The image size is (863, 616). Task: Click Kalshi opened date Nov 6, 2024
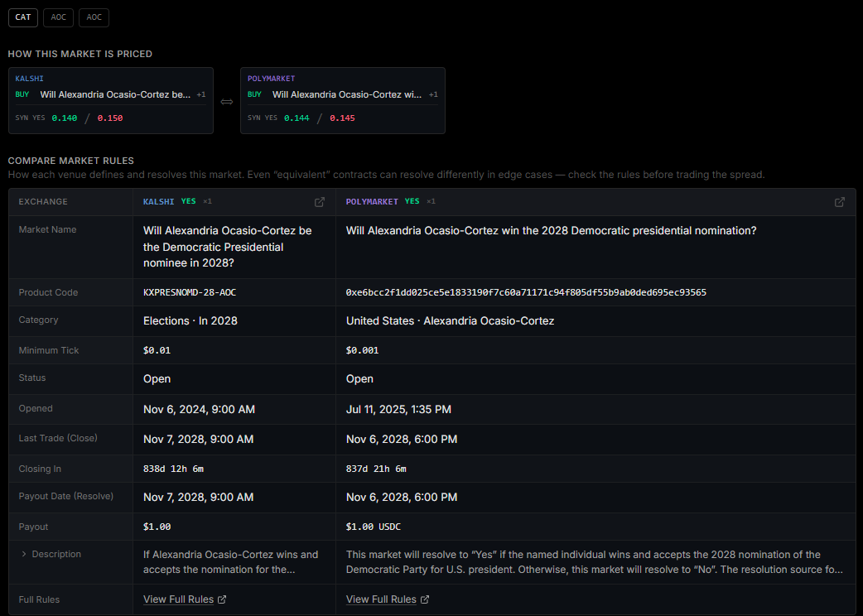(x=199, y=409)
